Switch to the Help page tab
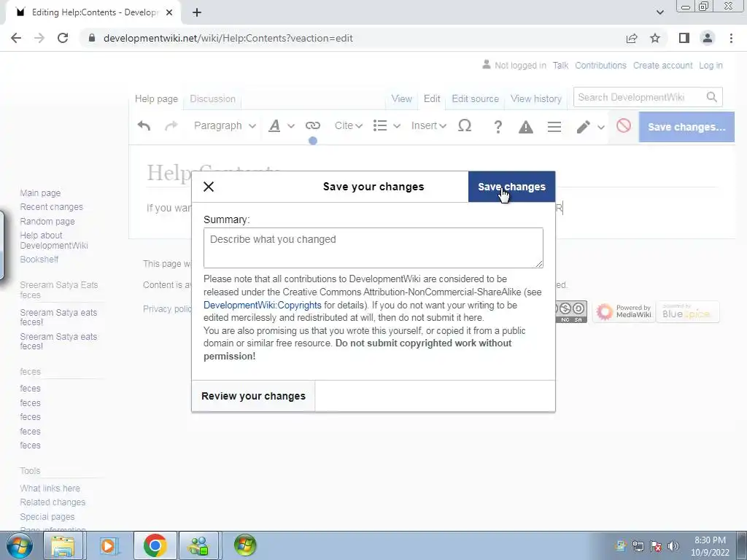This screenshot has width=747, height=560. point(156,98)
